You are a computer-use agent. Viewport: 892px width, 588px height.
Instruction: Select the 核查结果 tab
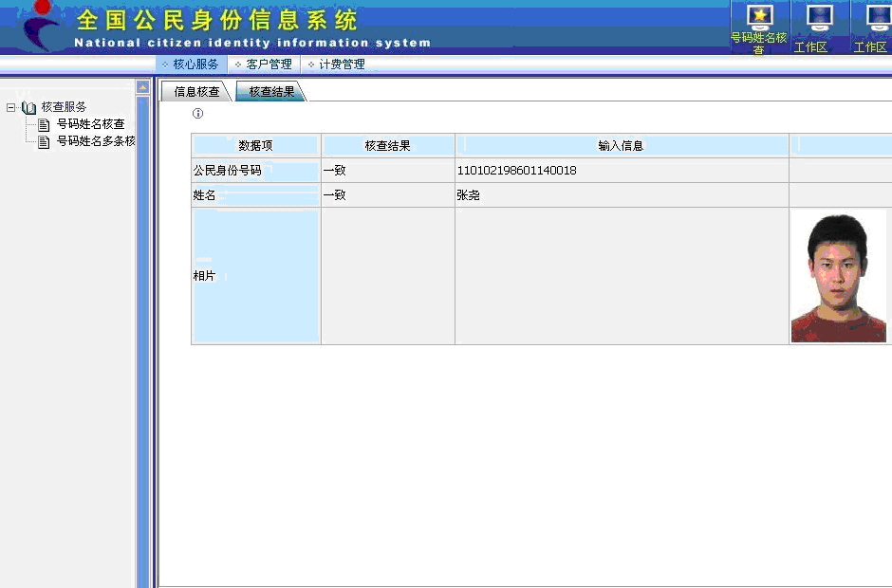(270, 91)
